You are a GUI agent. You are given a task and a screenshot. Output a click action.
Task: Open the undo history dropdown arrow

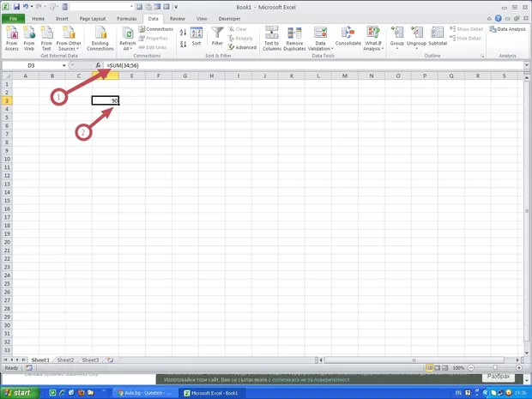[32, 7]
